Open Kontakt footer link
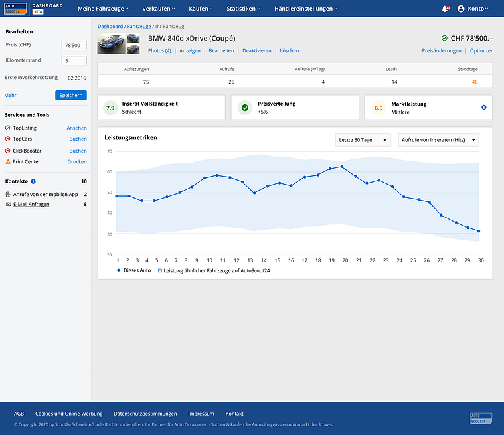Screen dimensions: 504x435 234,414
